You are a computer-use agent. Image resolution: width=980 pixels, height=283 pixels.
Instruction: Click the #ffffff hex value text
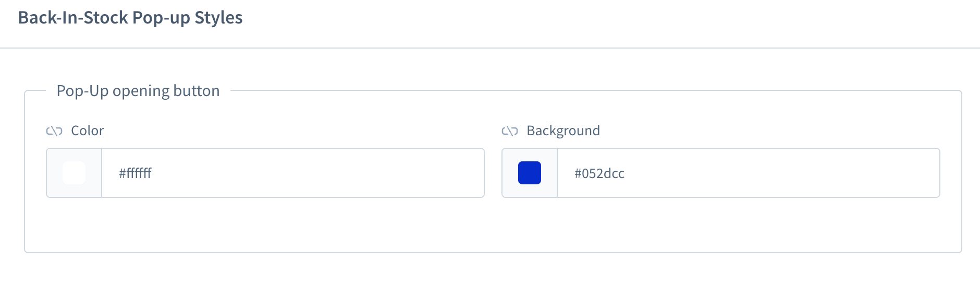coord(135,173)
